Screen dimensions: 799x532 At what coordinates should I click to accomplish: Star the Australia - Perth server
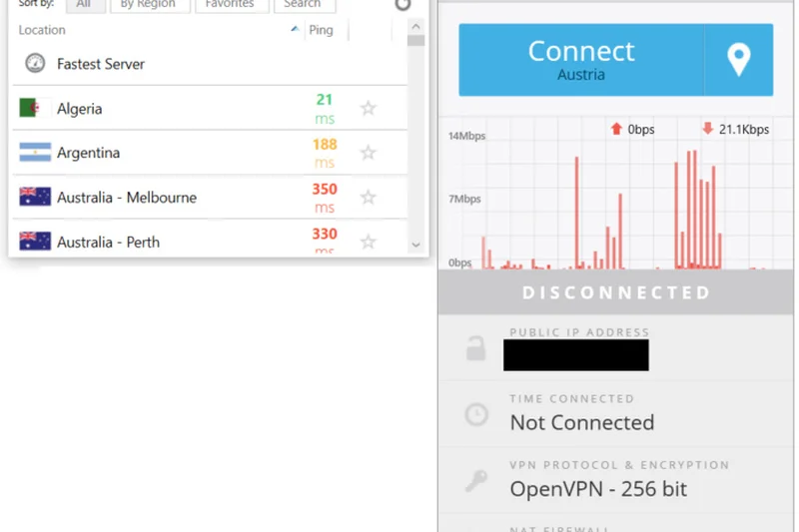pos(368,242)
